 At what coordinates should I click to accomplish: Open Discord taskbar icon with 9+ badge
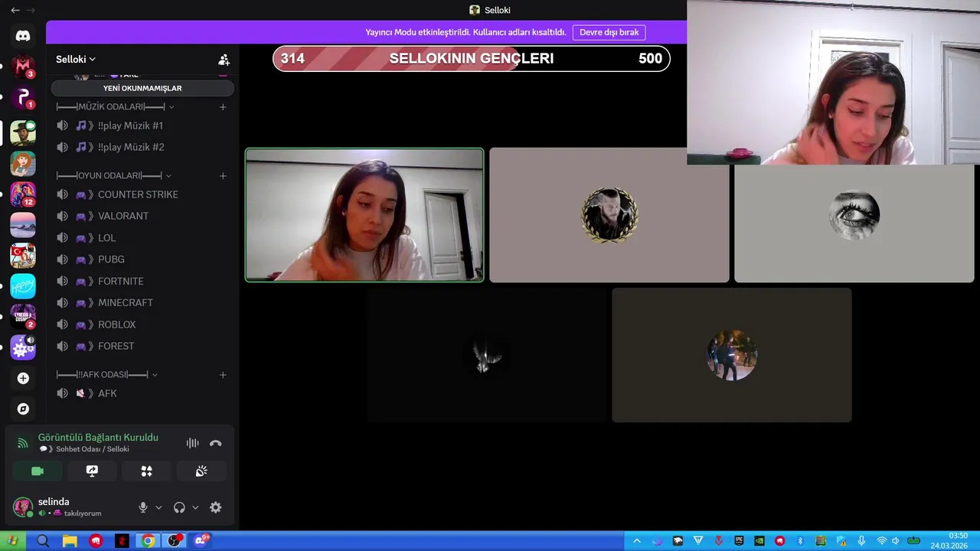[x=202, y=541]
